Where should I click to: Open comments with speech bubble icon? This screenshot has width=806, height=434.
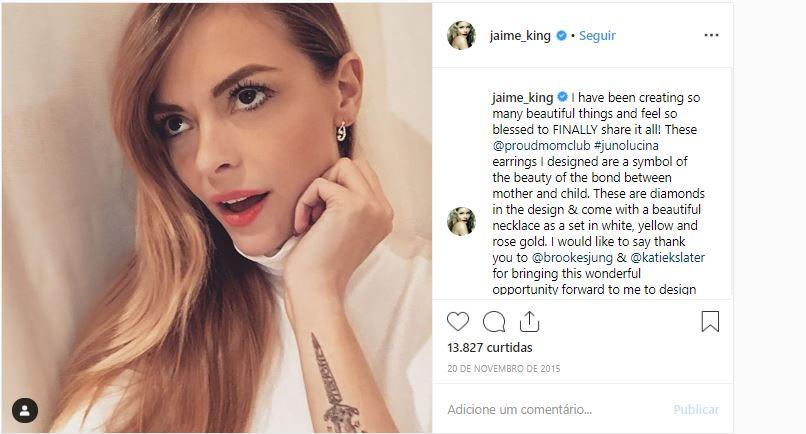coord(494,321)
